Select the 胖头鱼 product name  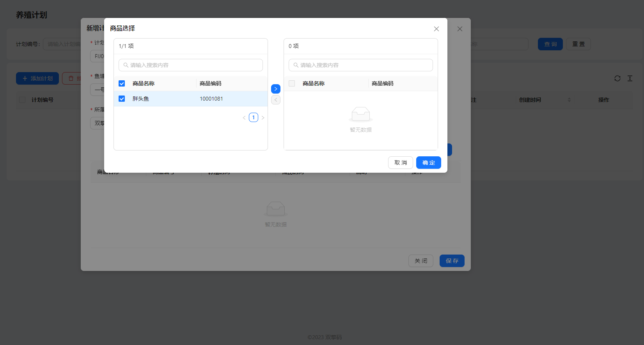click(x=141, y=99)
